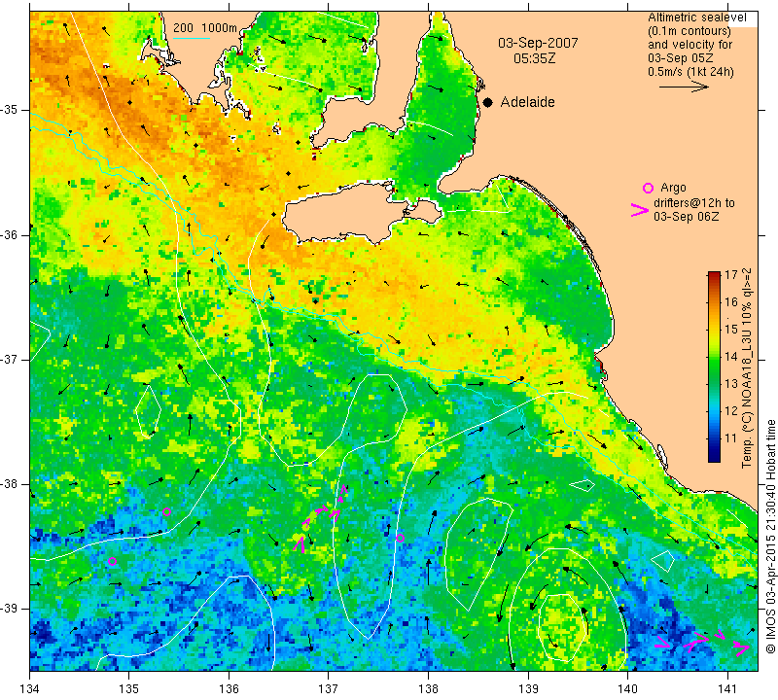Click the Adelaide city label
The height and width of the screenshot is (700, 778).
[x=527, y=102]
